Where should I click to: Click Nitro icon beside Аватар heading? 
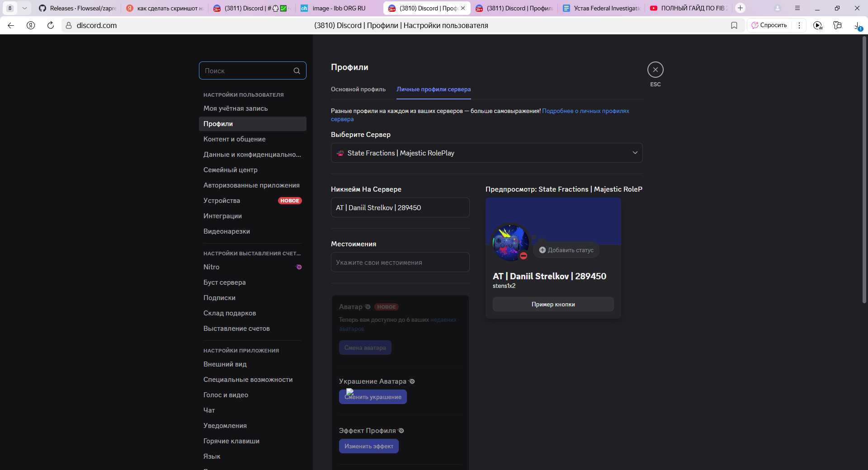tap(368, 307)
